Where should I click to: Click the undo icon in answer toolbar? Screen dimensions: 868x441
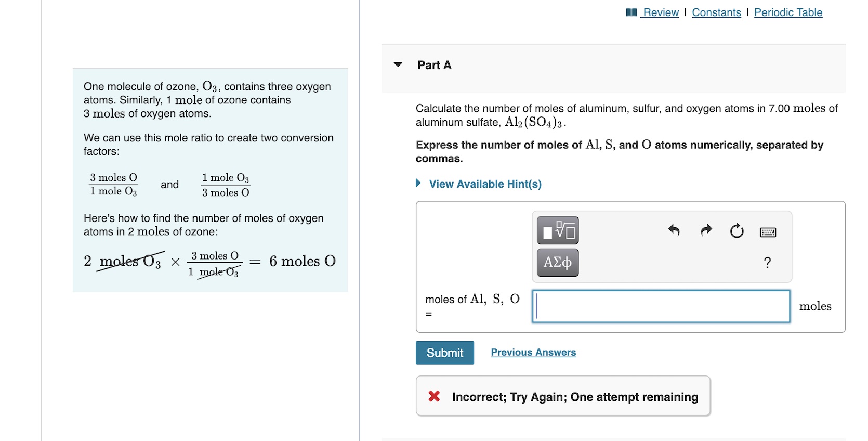[674, 230]
